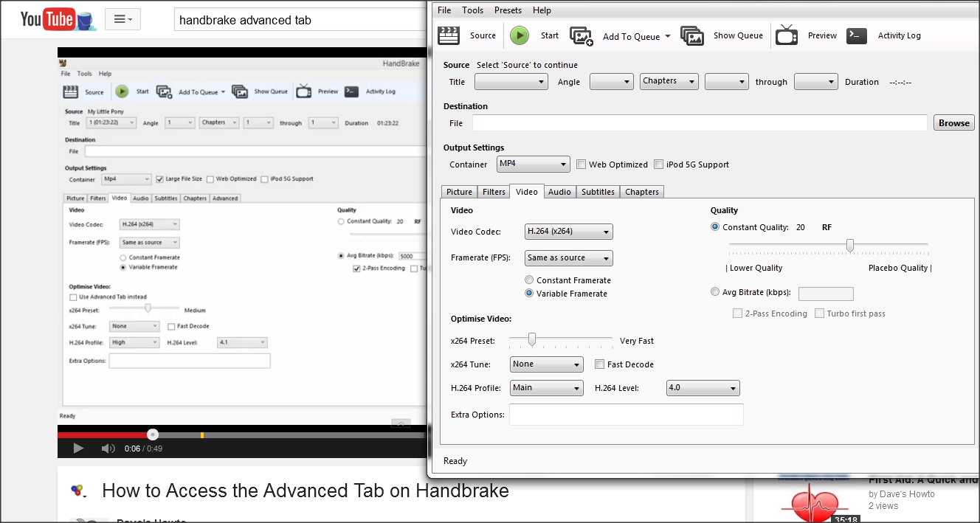
Task: Open the x264 Tune dropdown
Action: tap(546, 364)
